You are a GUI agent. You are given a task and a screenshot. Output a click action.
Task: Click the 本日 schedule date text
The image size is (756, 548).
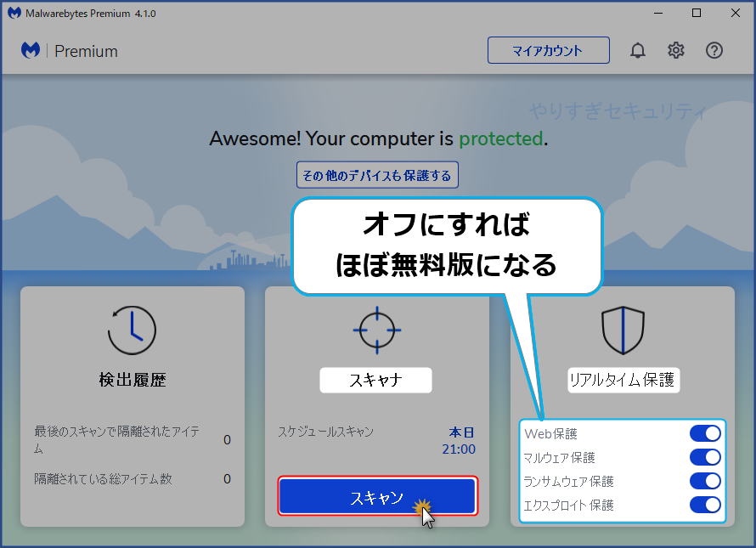[x=462, y=432]
